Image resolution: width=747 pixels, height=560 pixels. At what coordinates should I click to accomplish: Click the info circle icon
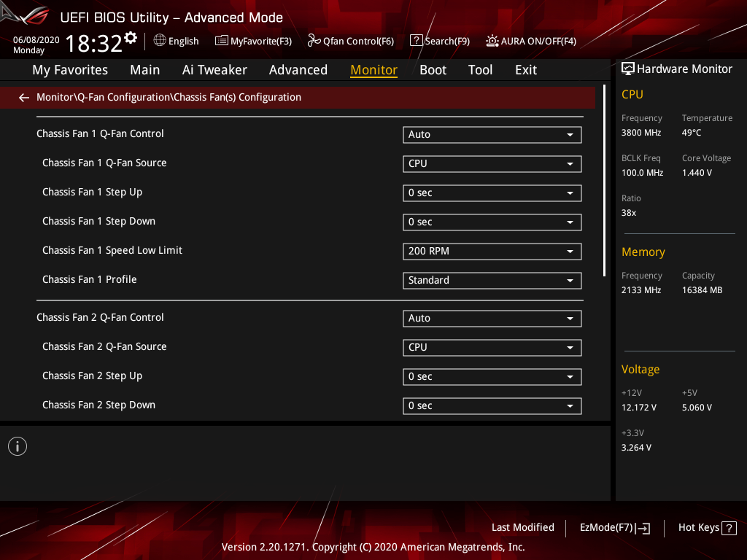18,446
